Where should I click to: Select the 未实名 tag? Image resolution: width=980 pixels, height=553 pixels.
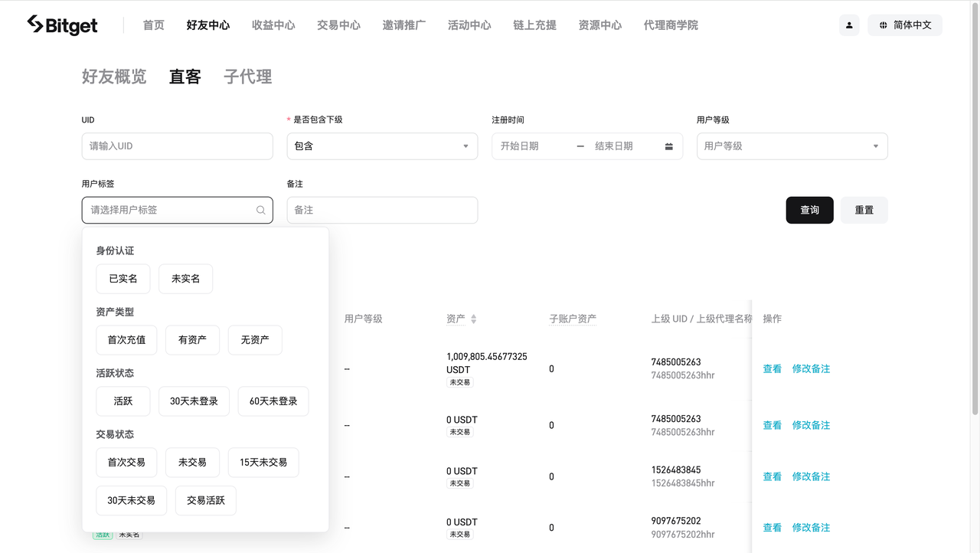[x=185, y=279]
